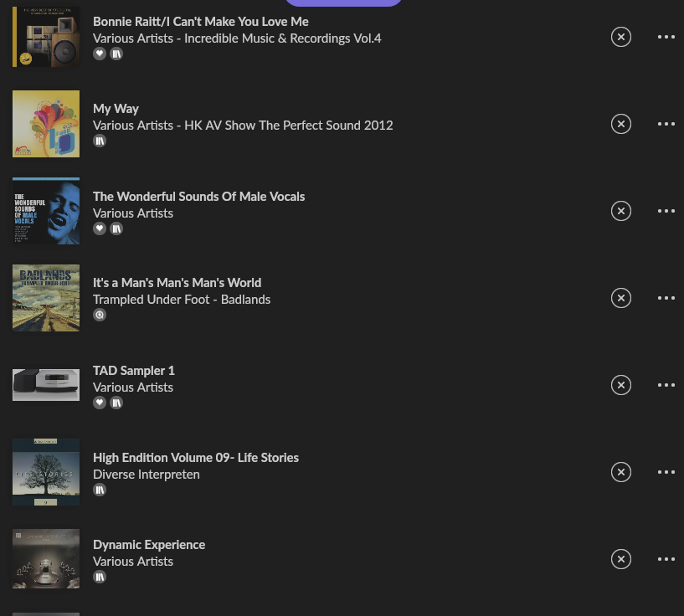Click library icon under My Way

[x=100, y=141]
